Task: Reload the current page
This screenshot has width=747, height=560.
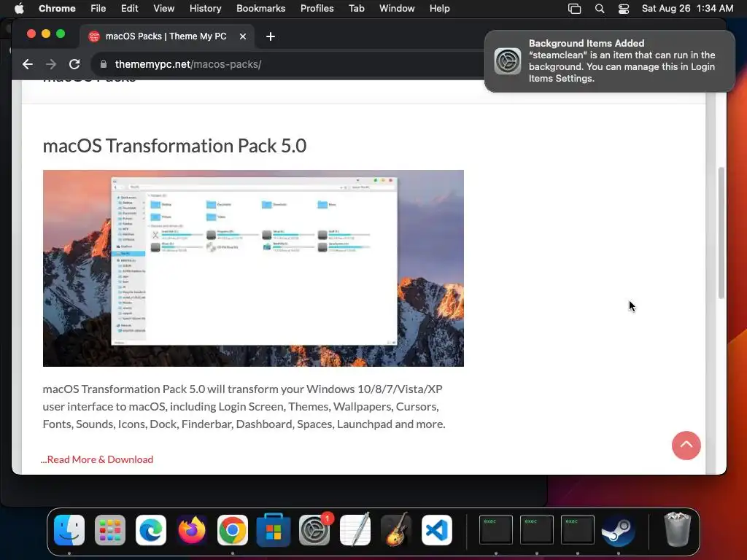Action: pyautogui.click(x=74, y=64)
